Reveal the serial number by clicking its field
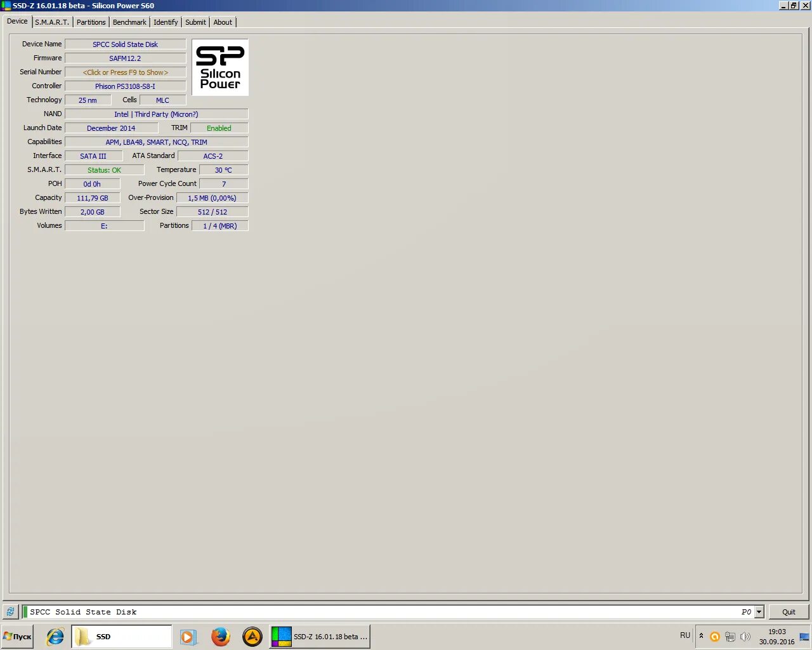Viewport: 812px width, 650px height. click(126, 72)
